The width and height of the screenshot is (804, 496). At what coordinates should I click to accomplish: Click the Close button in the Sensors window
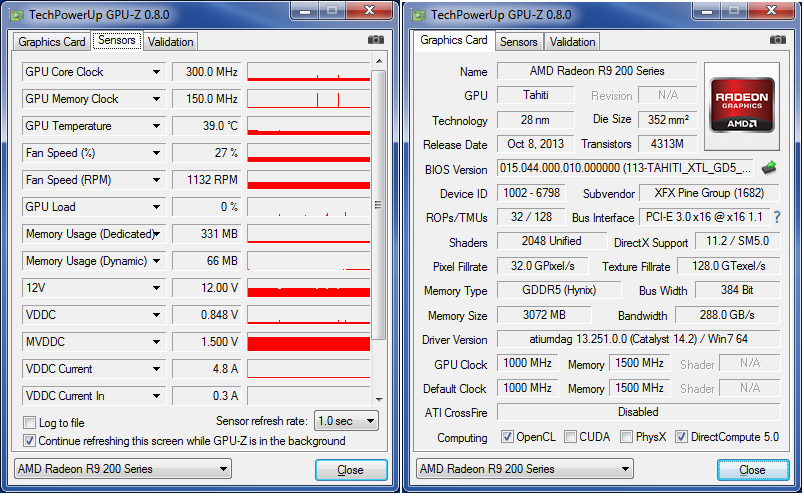(351, 470)
